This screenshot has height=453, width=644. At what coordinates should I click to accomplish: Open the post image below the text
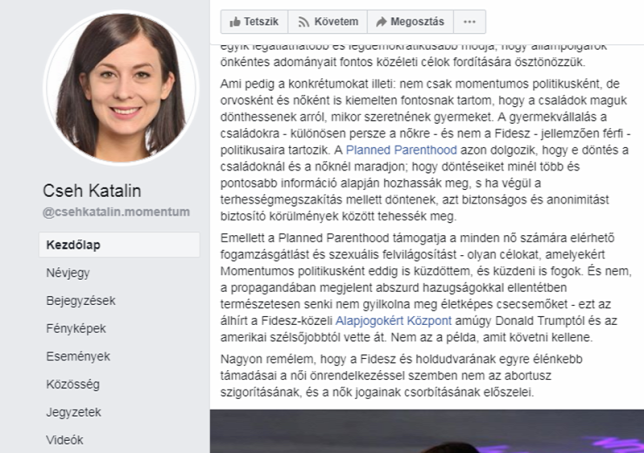pyautogui.click(x=427, y=431)
